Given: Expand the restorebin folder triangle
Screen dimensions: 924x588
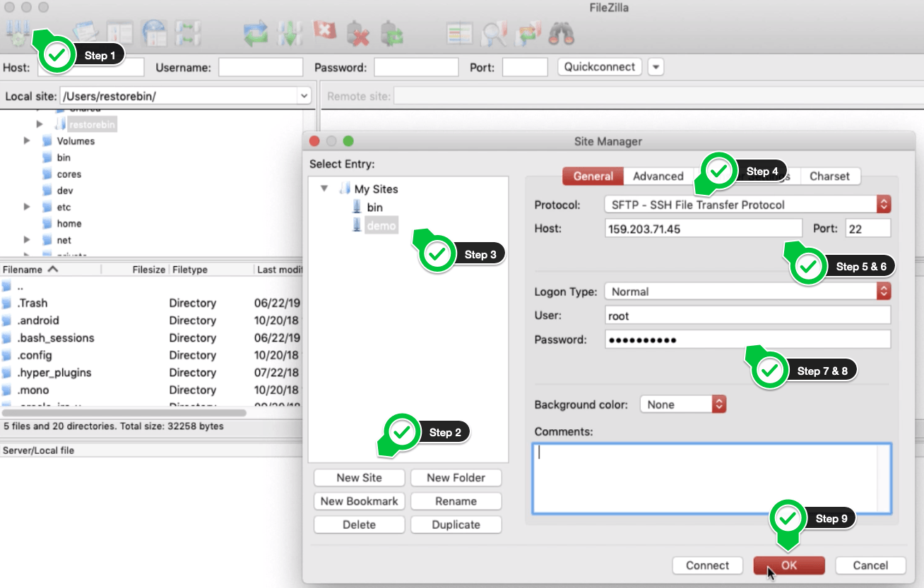Looking at the screenshot, I should [40, 124].
